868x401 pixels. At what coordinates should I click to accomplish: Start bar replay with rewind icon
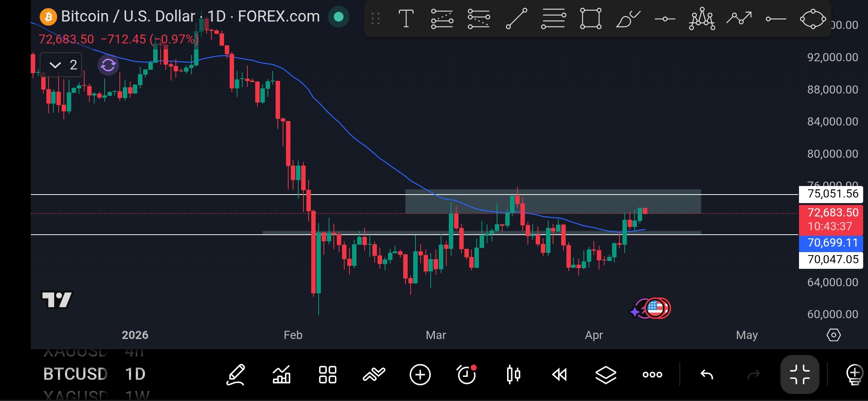(559, 374)
